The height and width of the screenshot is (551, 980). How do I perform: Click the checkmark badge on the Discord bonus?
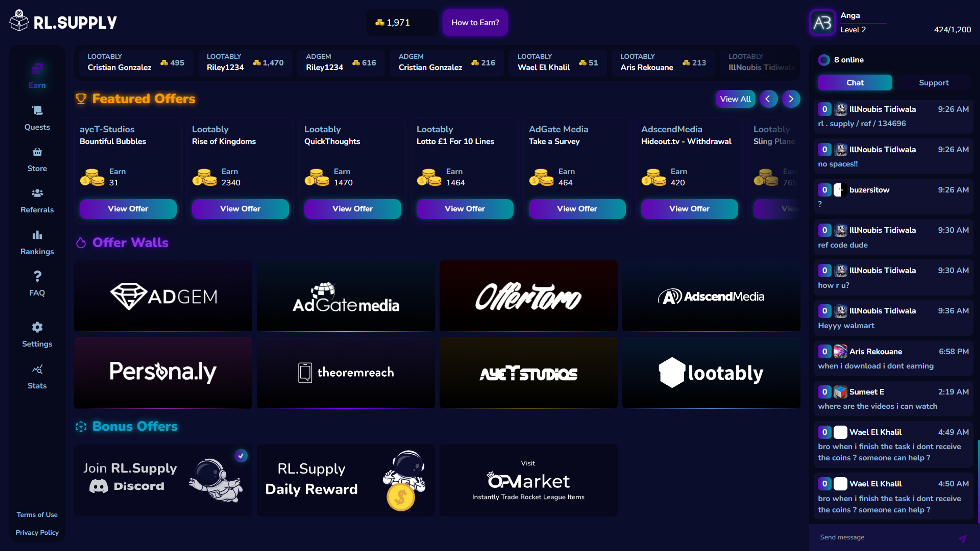pyautogui.click(x=241, y=456)
